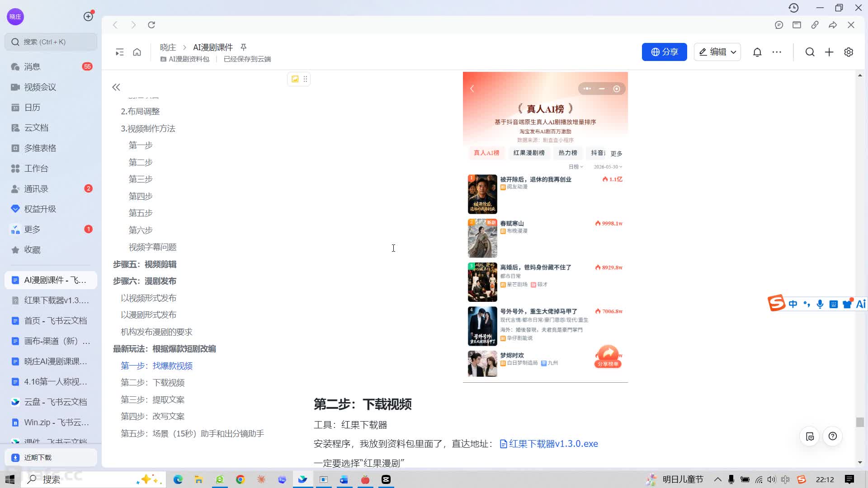Image resolution: width=868 pixels, height=488 pixels.
Task: Click the 晓庄 profile avatar
Action: click(15, 17)
